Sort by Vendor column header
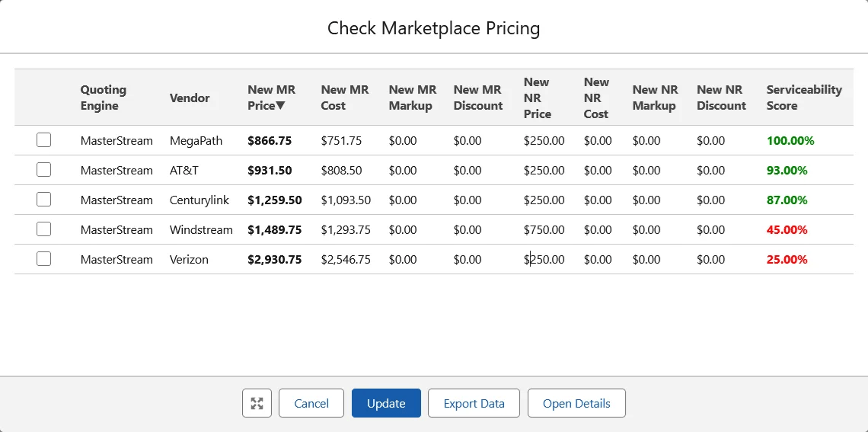 (190, 98)
